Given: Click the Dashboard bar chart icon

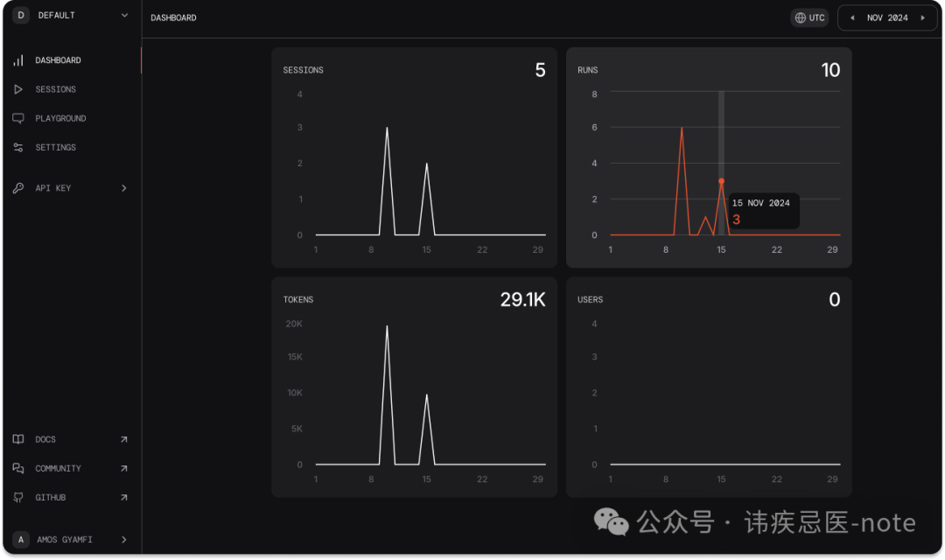Looking at the screenshot, I should click(18, 60).
